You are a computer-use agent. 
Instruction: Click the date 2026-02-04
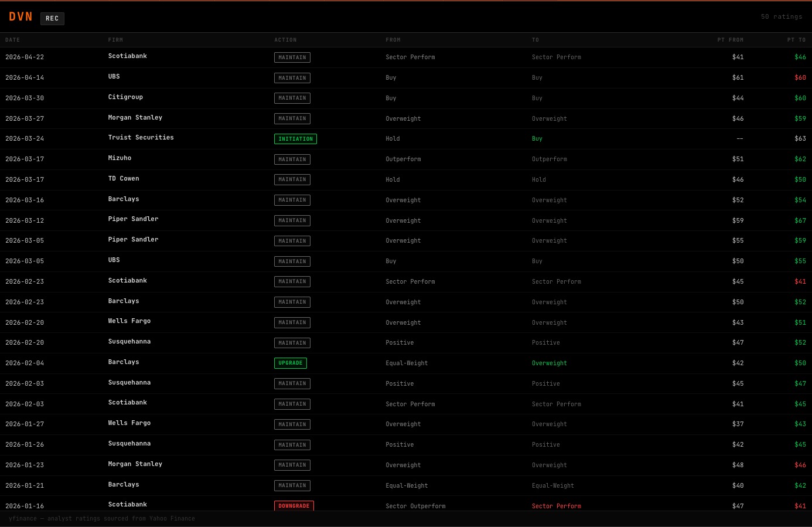[25, 363]
